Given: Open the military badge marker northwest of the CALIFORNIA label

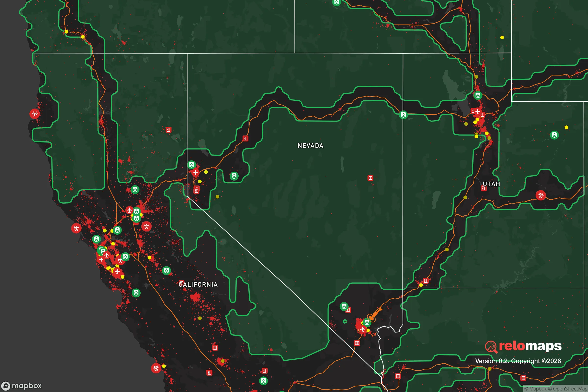Looking at the screenshot, I should point(167,270).
